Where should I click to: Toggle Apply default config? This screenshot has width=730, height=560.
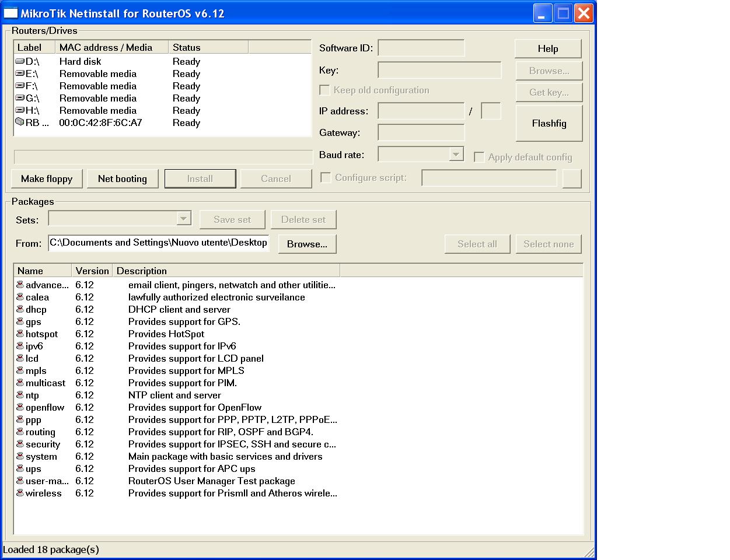[x=479, y=157]
